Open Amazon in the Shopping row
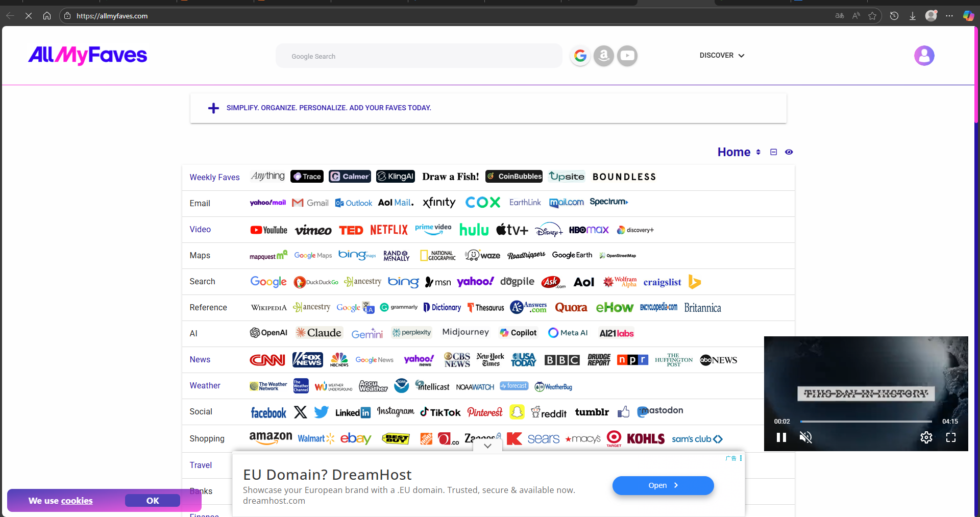 coord(271,438)
